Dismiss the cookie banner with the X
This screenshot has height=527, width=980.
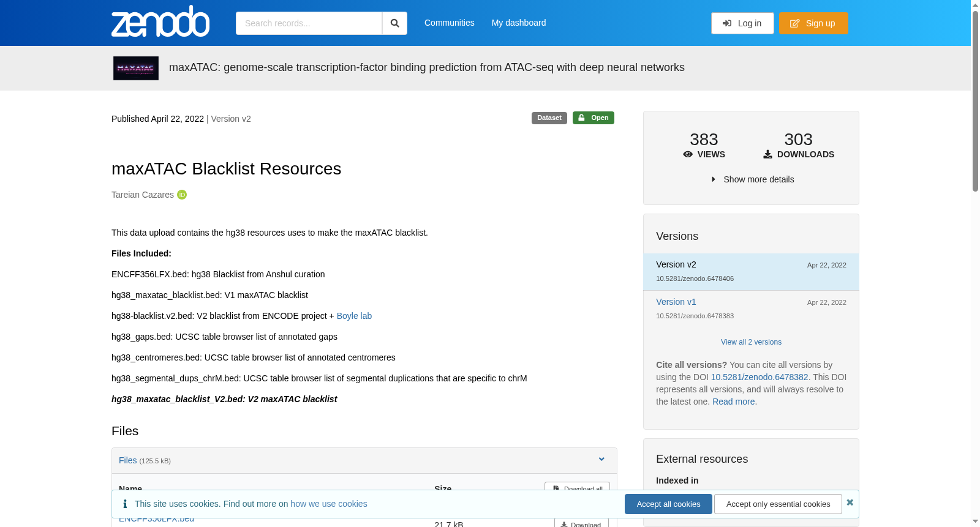click(850, 503)
